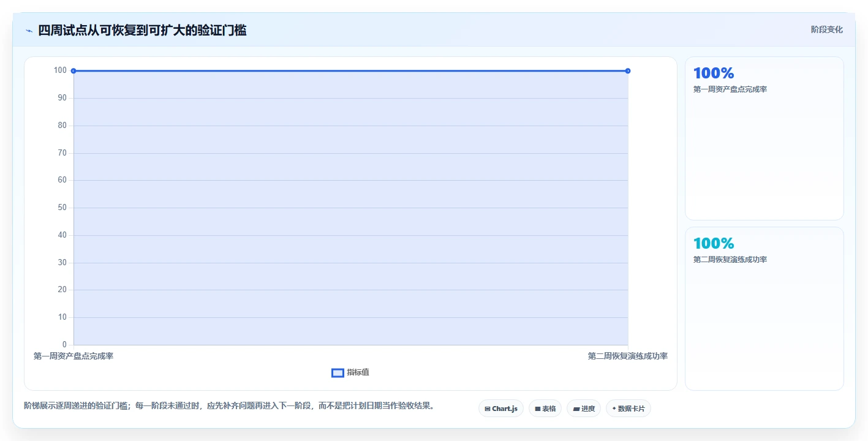This screenshot has width=868, height=441.
Task: Click the y-axis value 70
Action: [62, 153]
